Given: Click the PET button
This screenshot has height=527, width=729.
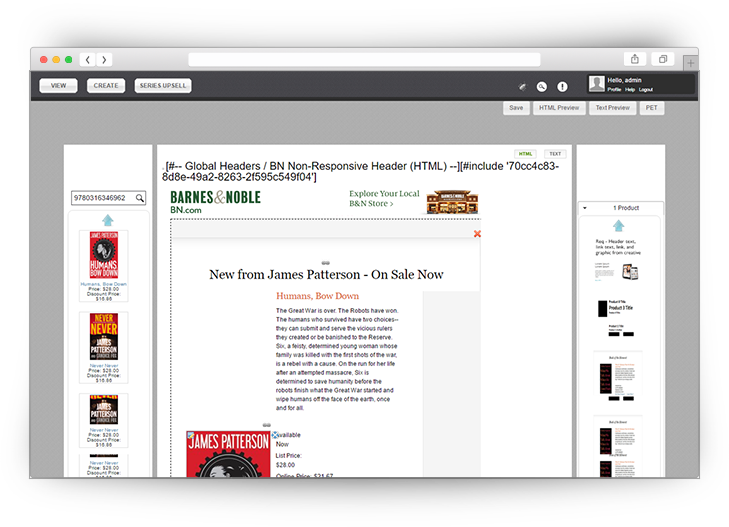Looking at the screenshot, I should 651,108.
